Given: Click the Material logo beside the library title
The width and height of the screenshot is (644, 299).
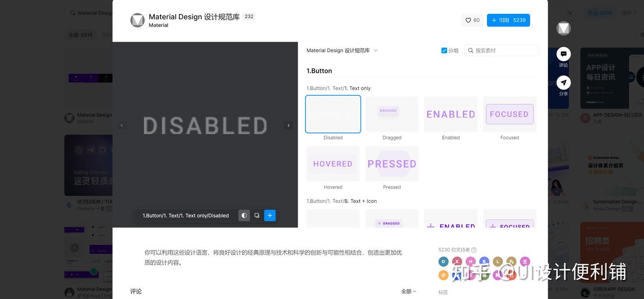Looking at the screenshot, I should tap(137, 20).
